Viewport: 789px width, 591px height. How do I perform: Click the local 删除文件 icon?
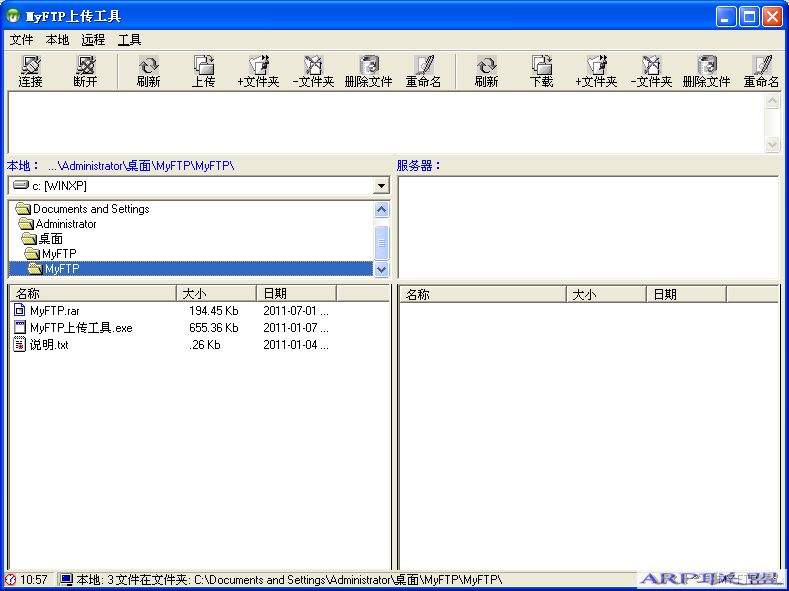369,71
